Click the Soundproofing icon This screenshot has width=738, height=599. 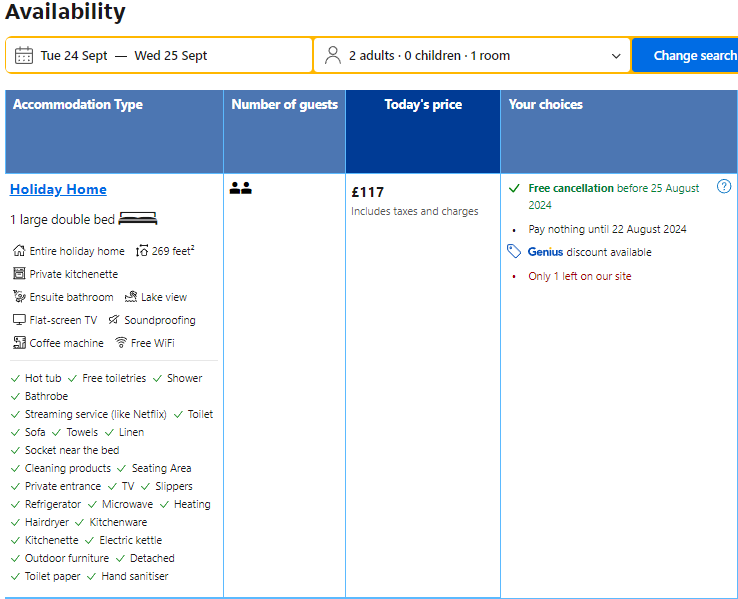(114, 320)
